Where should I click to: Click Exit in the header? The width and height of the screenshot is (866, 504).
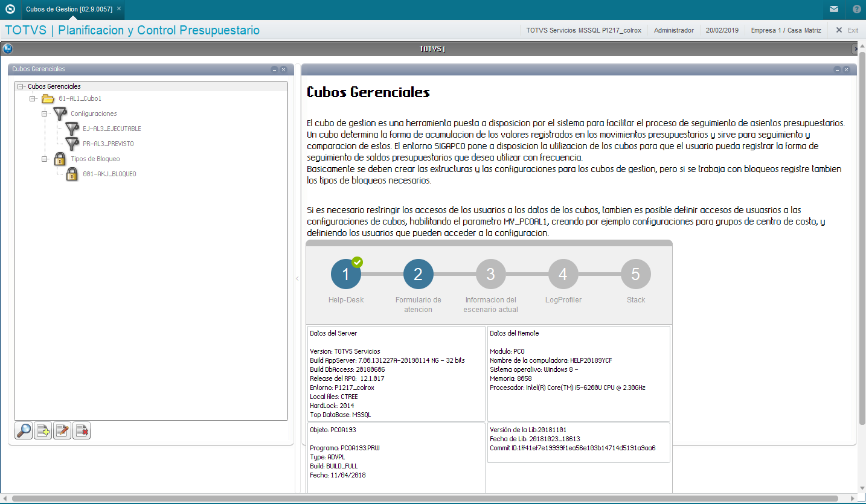(x=847, y=30)
